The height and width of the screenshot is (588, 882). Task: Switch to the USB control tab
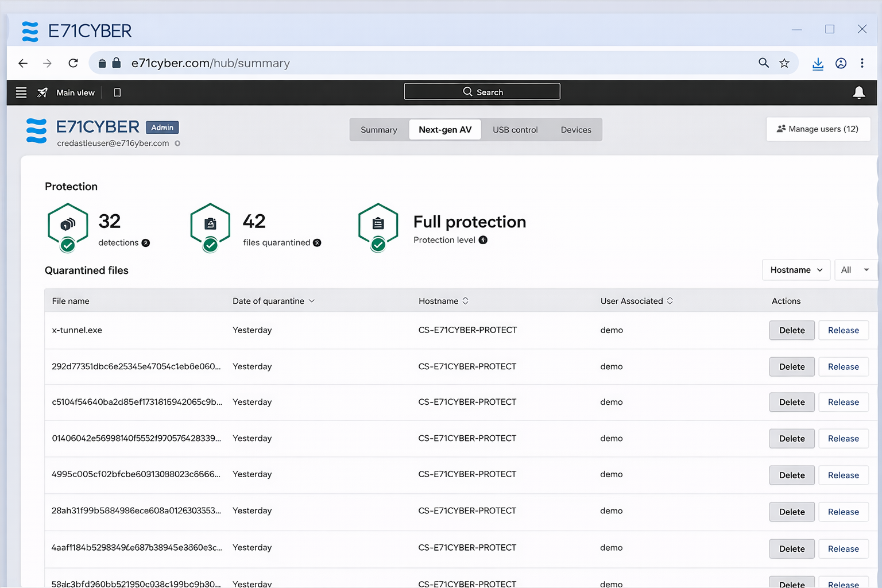(x=515, y=130)
